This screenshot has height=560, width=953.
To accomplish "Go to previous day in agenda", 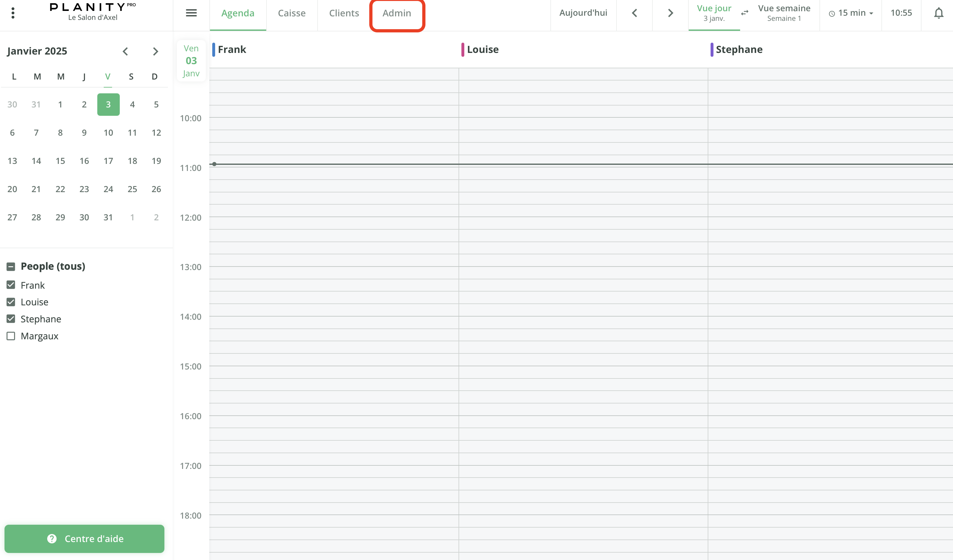I will 634,13.
